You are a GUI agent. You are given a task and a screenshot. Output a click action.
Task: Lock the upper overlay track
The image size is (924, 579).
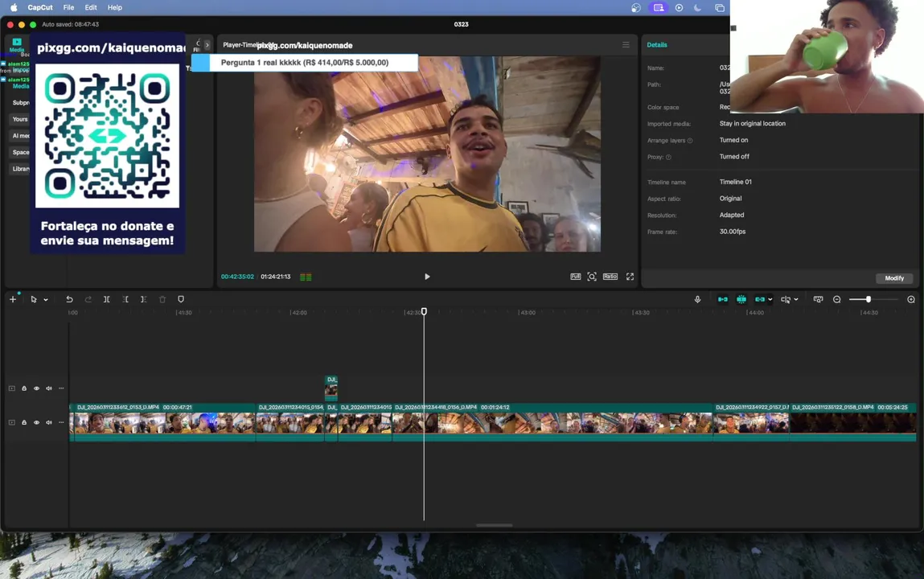tap(24, 388)
